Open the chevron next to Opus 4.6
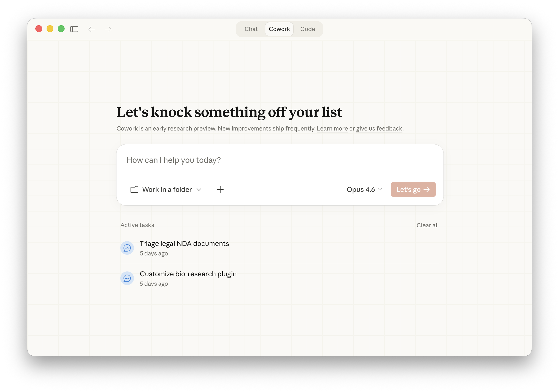This screenshot has width=559, height=392. click(380, 189)
